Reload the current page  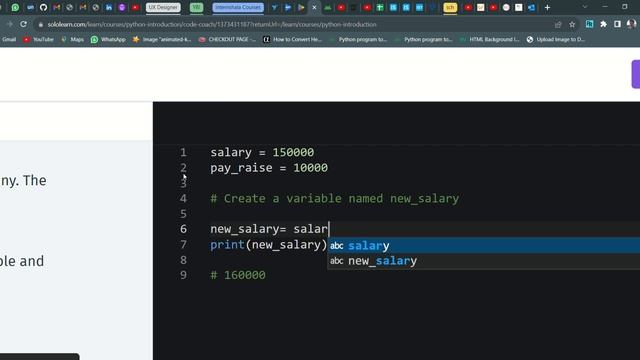tap(23, 24)
